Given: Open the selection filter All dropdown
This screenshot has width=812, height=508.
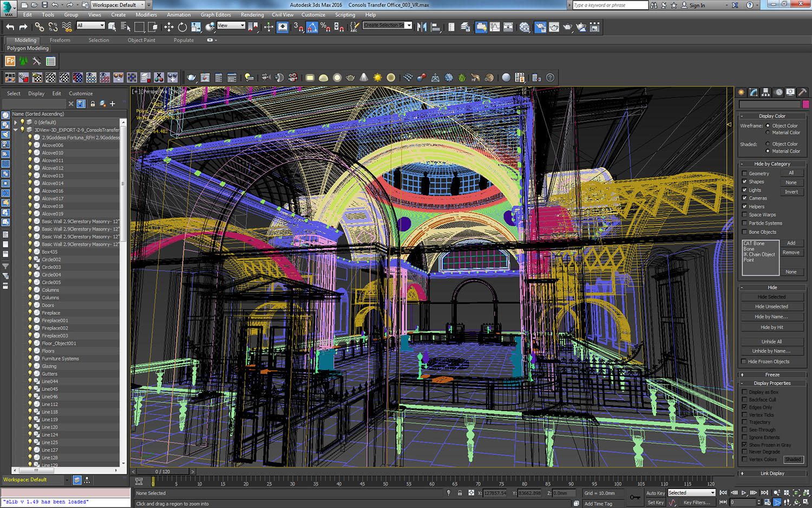Looking at the screenshot, I should (90, 25).
